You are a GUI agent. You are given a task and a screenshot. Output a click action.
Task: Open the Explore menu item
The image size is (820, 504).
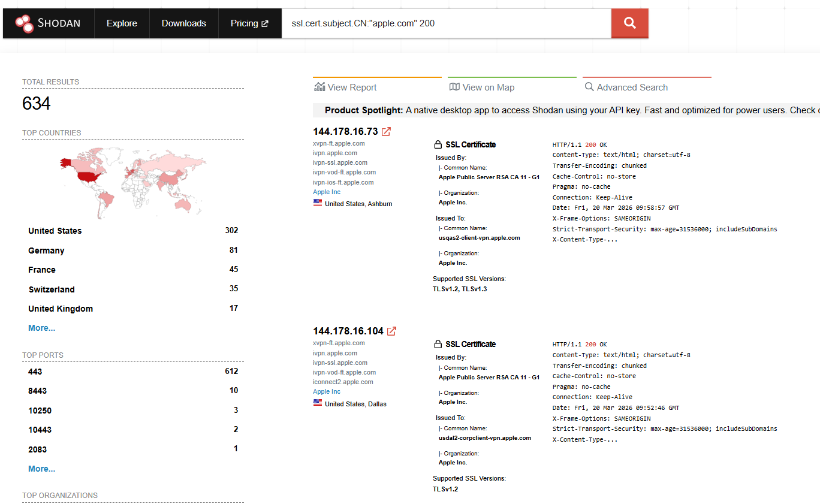pos(122,23)
